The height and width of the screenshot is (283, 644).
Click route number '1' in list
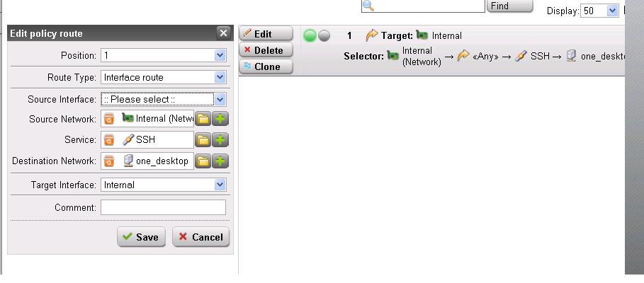click(x=349, y=35)
